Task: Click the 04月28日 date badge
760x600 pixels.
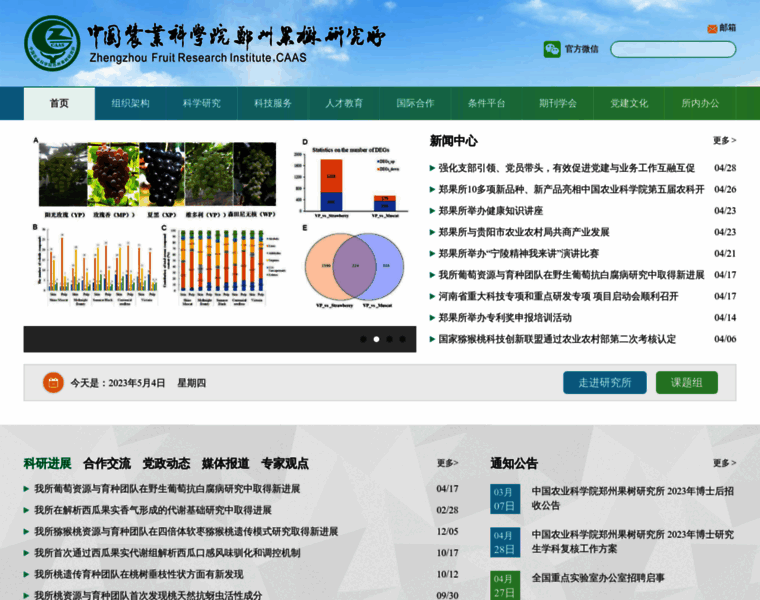Action: (x=505, y=542)
